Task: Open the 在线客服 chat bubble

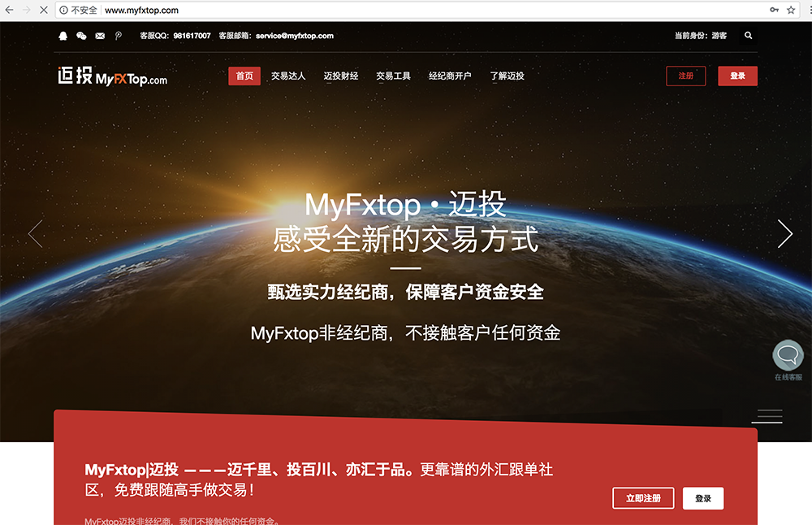Action: pyautogui.click(x=788, y=355)
